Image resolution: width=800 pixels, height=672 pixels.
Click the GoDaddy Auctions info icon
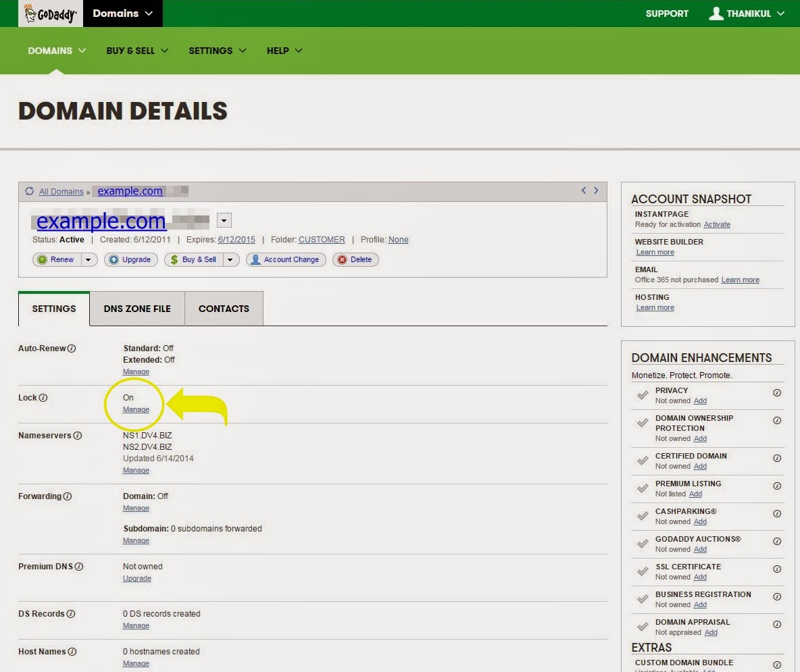[x=776, y=542]
